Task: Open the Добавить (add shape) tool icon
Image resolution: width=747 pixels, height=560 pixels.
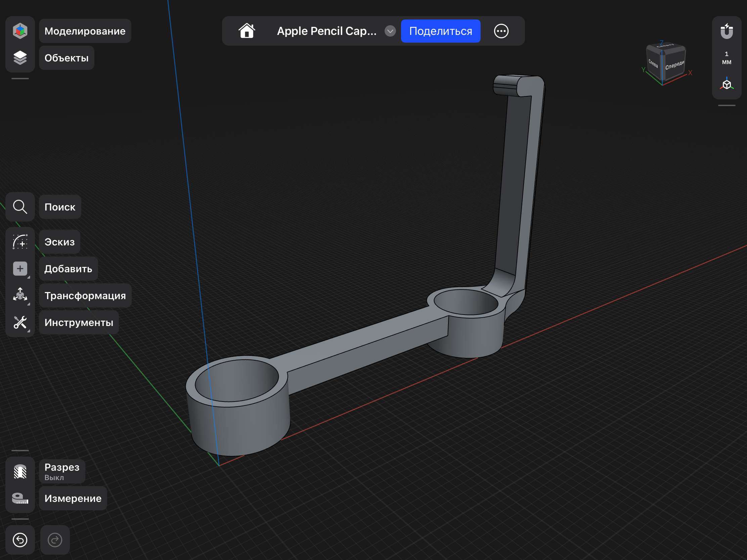Action: [x=20, y=268]
